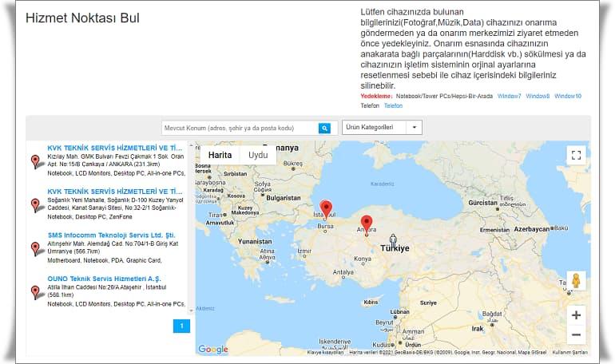Click the blue search magnifier button
The width and height of the screenshot is (615, 364).
point(324,128)
